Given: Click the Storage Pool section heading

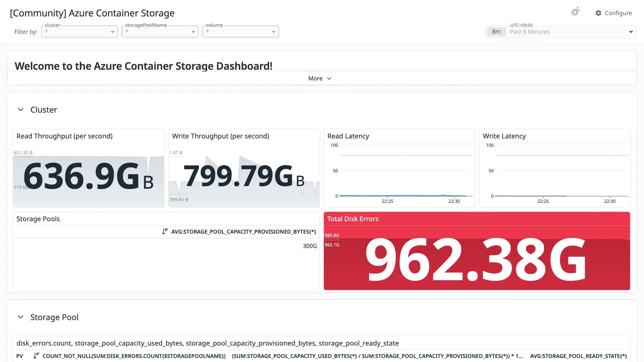Looking at the screenshot, I should click(54, 317).
